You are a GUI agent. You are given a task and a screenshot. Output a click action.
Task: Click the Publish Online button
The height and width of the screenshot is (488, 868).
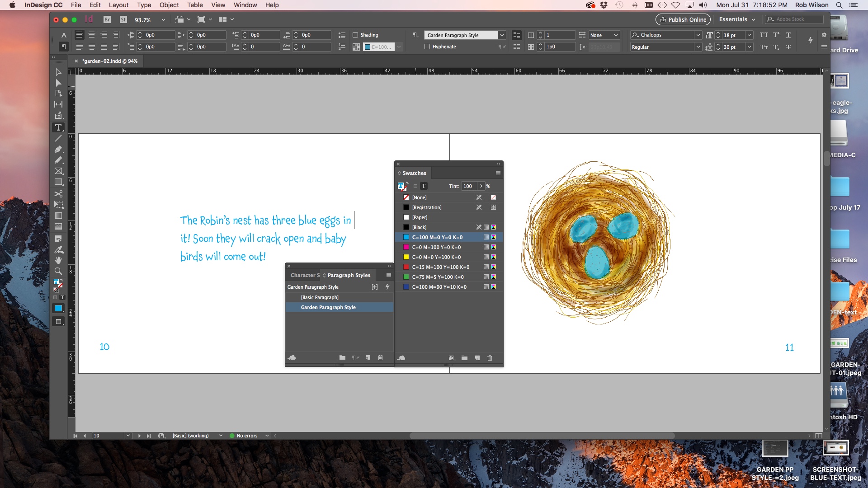pos(682,19)
